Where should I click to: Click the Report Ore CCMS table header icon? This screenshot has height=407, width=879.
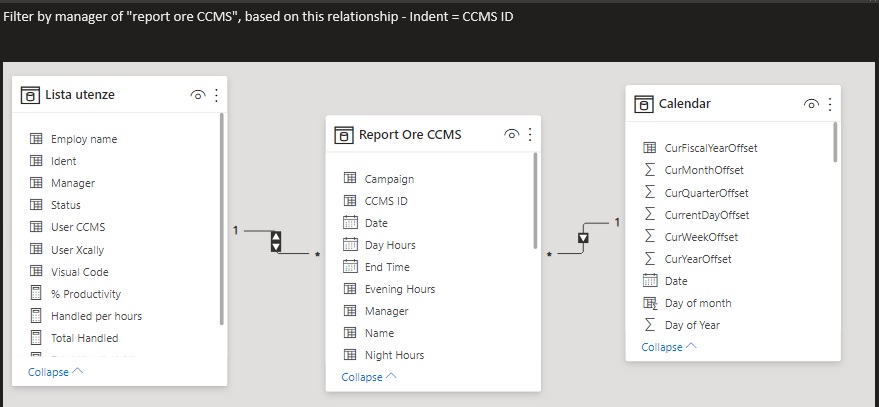click(x=344, y=135)
